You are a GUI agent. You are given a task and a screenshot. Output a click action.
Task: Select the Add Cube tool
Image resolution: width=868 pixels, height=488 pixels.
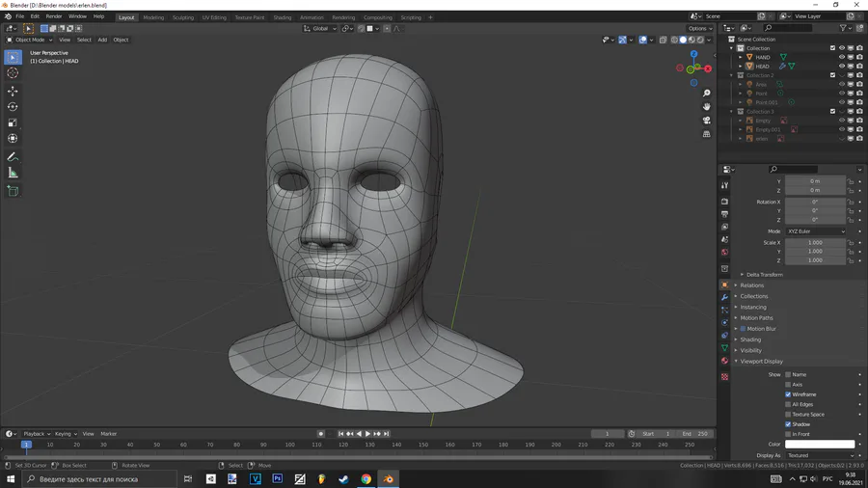pyautogui.click(x=13, y=191)
